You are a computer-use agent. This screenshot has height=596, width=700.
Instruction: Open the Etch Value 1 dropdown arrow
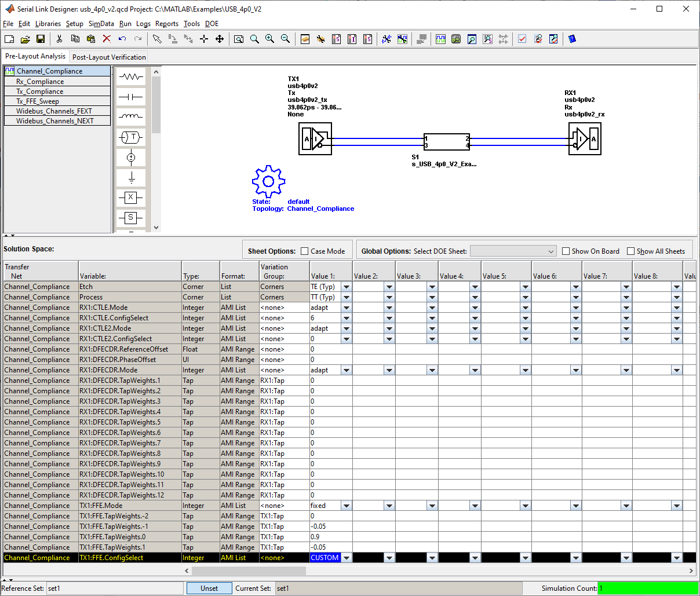tap(347, 287)
